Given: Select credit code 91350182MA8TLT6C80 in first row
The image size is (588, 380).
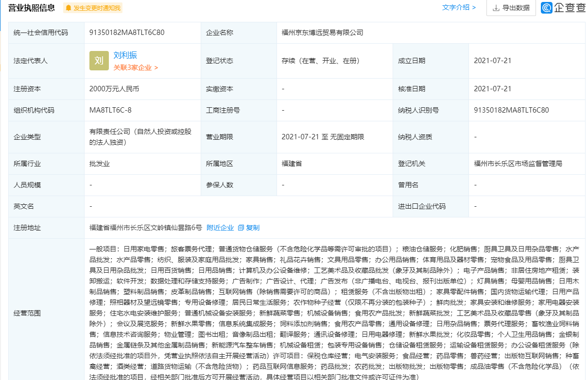Looking at the screenshot, I should coord(127,33).
